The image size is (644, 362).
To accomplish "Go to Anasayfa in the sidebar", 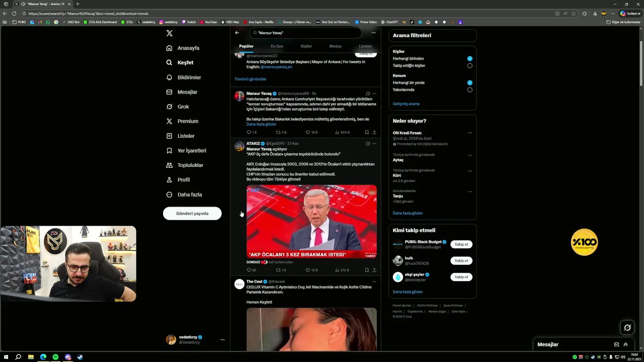I will (183, 48).
